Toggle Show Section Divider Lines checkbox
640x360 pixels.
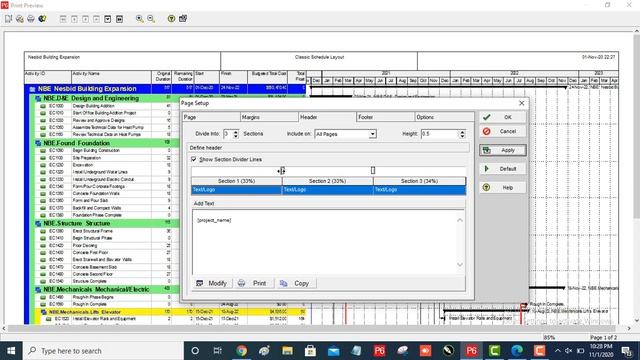194,159
